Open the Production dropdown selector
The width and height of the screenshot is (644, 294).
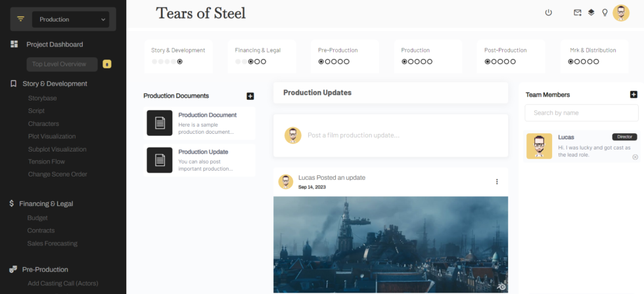72,20
